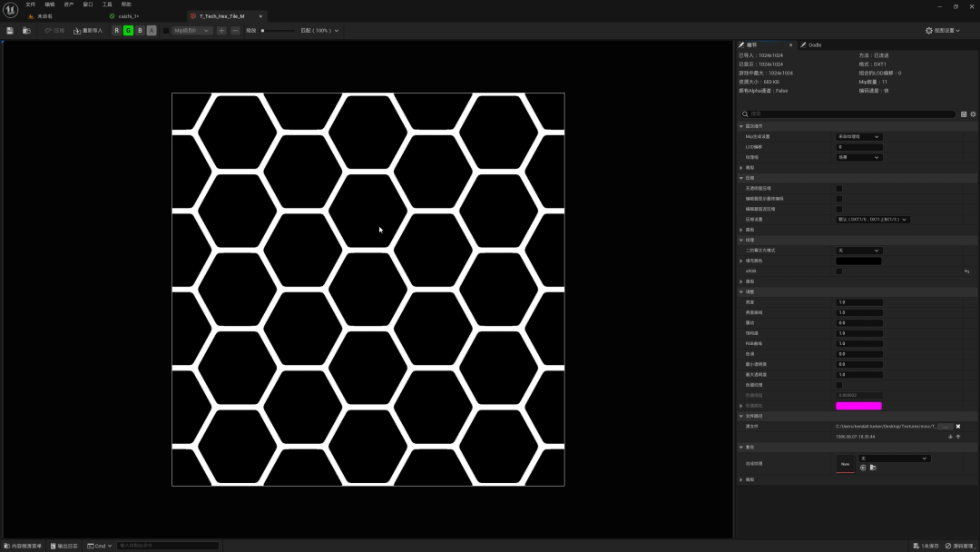Click the source file down arrow icon
The height and width of the screenshot is (552, 980).
pyautogui.click(x=951, y=437)
